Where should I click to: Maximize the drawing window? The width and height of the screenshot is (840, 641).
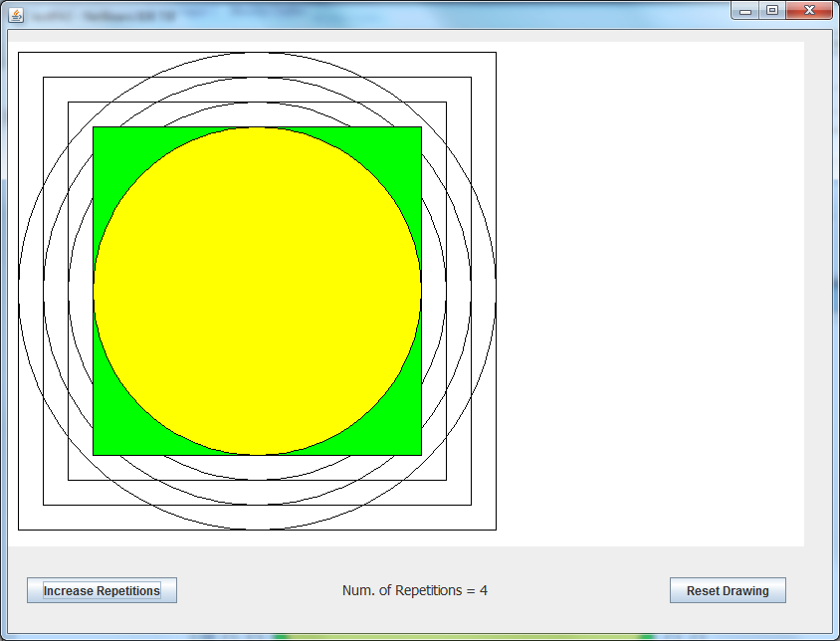point(771,10)
